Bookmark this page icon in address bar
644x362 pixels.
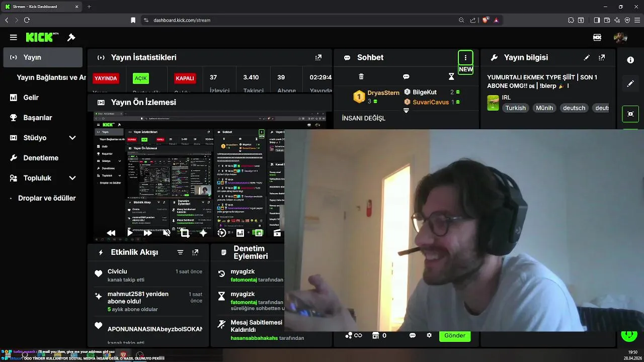click(133, 20)
